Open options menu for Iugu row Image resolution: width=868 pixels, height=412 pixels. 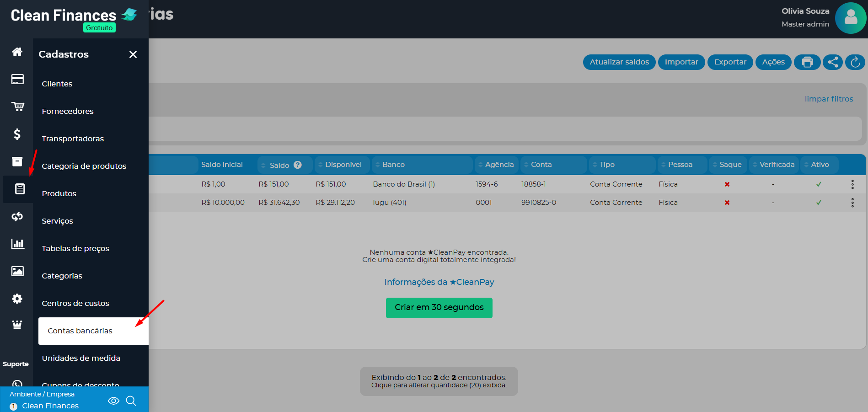852,203
